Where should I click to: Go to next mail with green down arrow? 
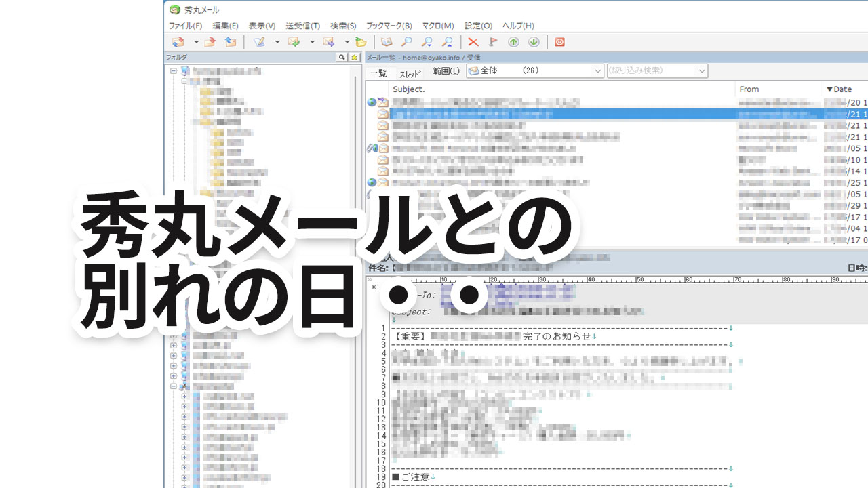tap(534, 42)
